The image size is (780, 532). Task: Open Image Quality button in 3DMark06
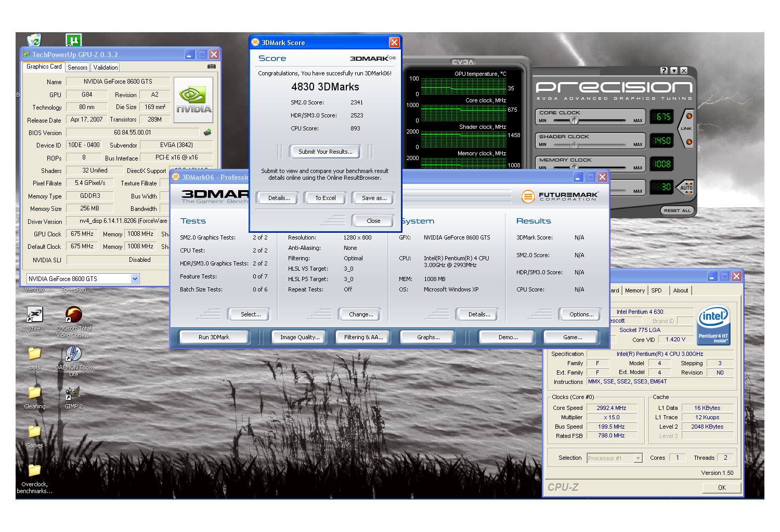[300, 337]
